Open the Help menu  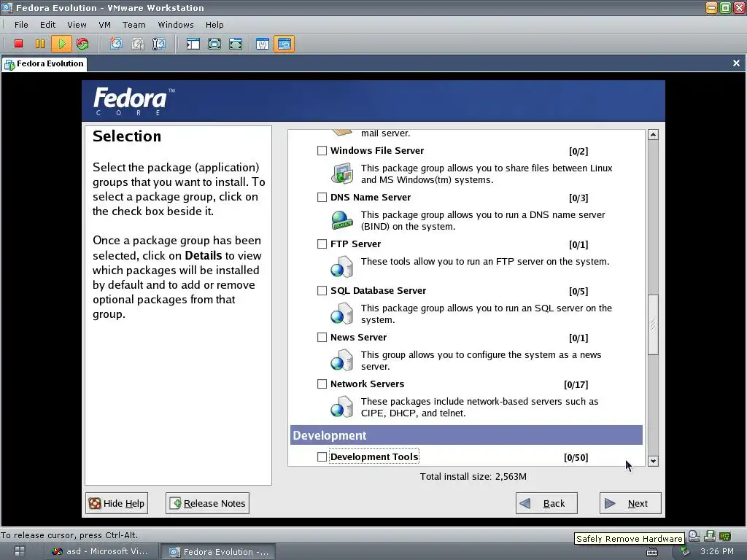(214, 25)
